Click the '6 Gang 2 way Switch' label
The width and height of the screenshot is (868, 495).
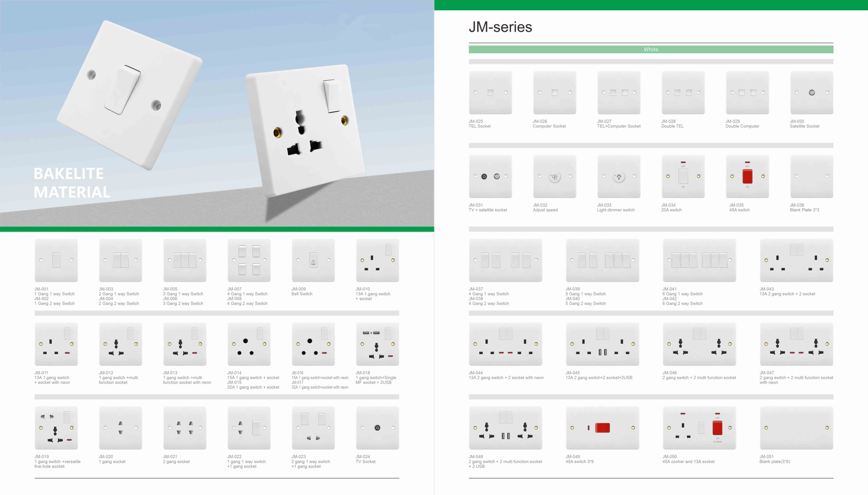pos(682,304)
